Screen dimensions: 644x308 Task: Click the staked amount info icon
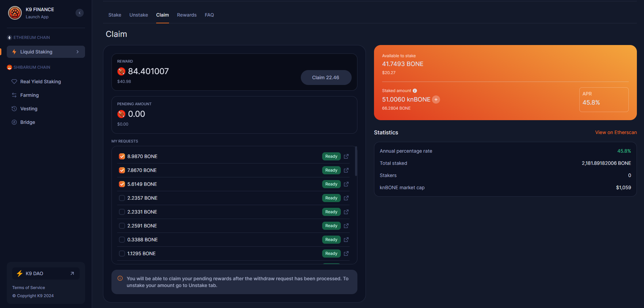(415, 91)
